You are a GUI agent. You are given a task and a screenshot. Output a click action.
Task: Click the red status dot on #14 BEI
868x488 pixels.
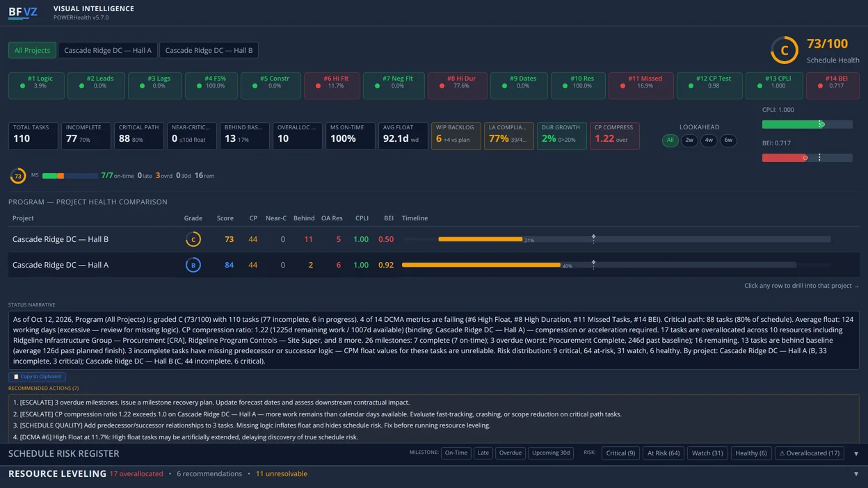coord(819,86)
